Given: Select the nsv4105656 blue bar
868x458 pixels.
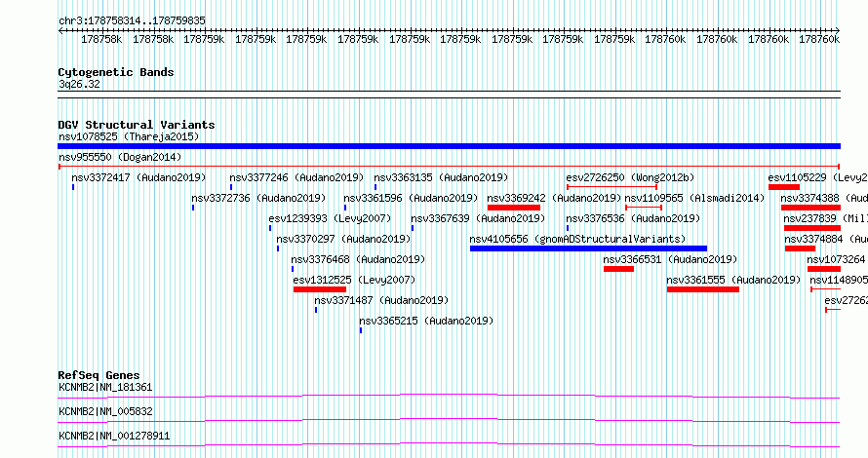Looking at the screenshot, I should pos(588,248).
